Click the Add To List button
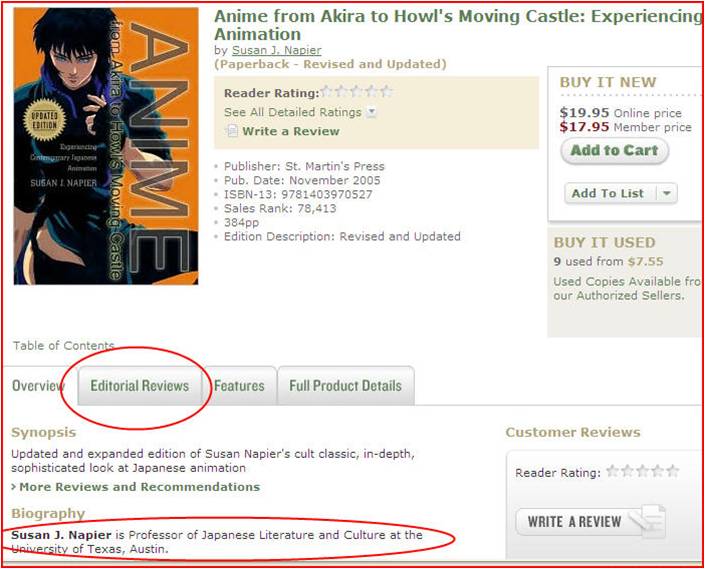Viewport: 705px width, 569px height. click(608, 194)
